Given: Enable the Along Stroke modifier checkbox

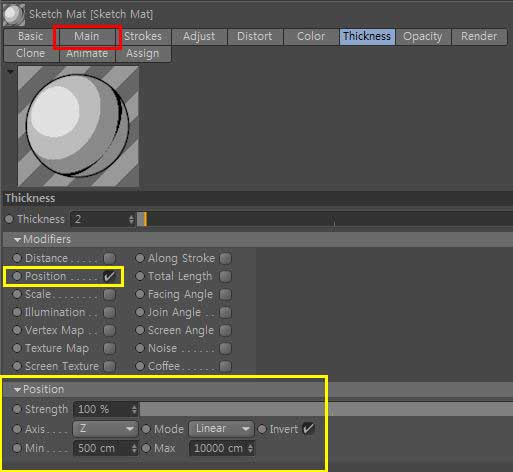Looking at the screenshot, I should (226, 258).
